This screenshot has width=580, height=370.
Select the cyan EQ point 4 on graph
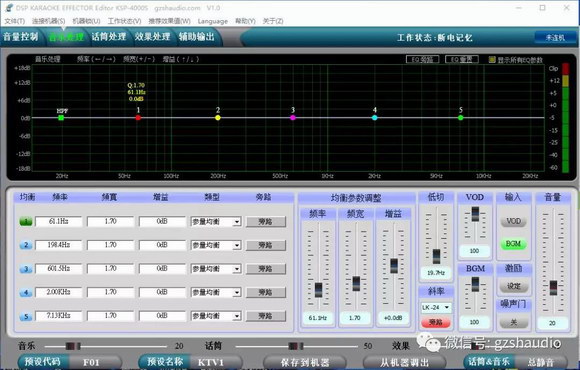(x=375, y=118)
